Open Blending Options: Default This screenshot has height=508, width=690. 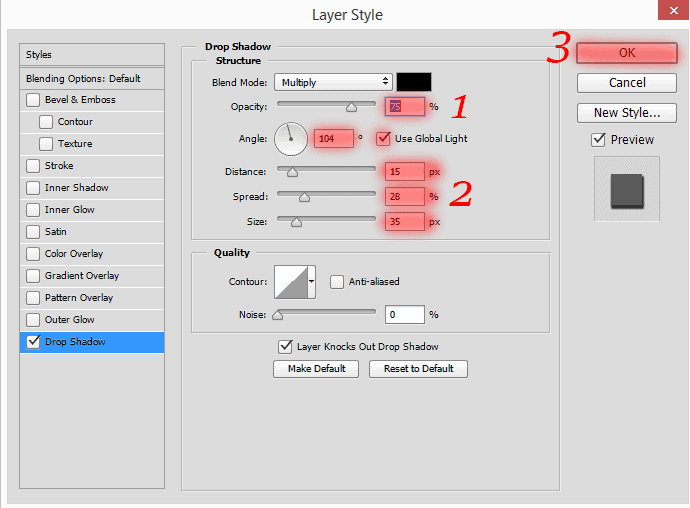92,79
